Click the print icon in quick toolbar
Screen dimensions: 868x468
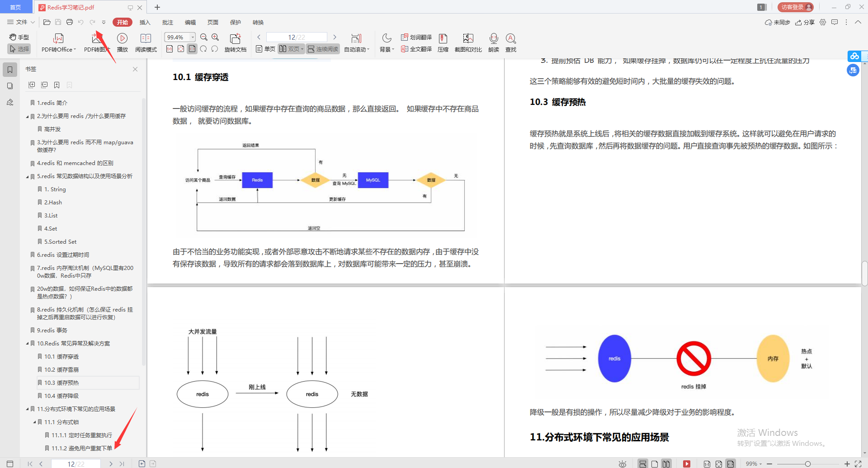(69, 22)
